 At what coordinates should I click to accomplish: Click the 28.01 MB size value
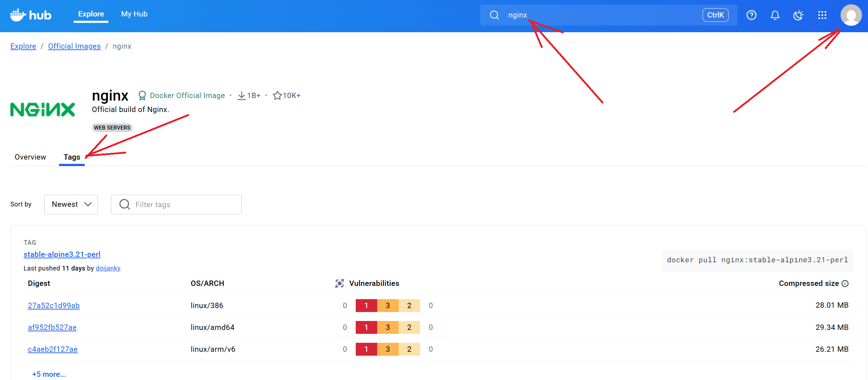click(x=832, y=305)
